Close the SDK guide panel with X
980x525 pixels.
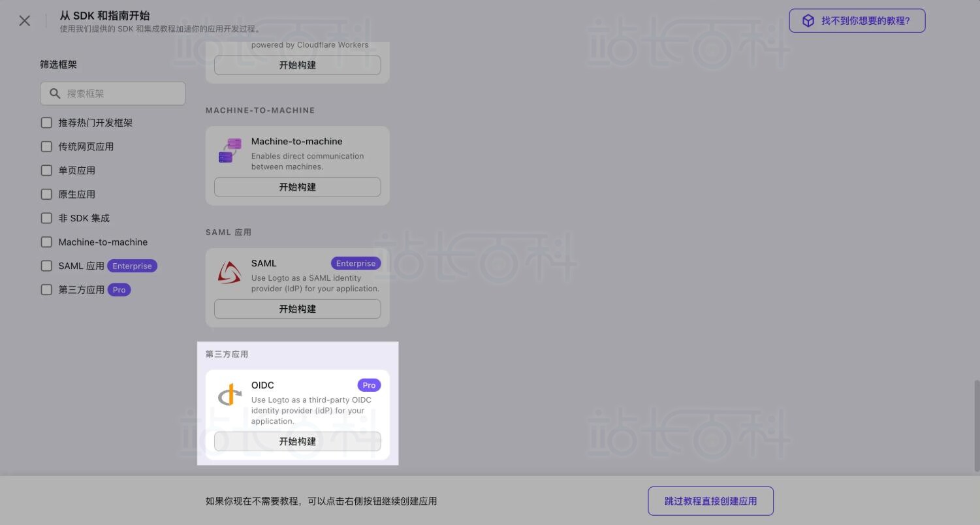25,21
